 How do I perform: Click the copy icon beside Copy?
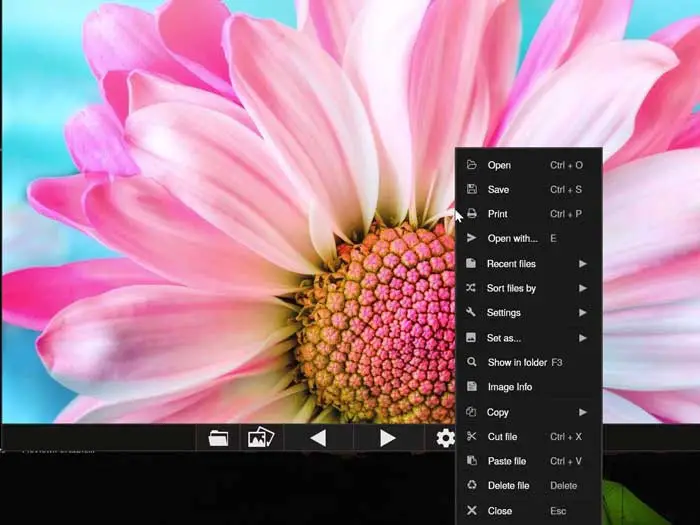(471, 412)
